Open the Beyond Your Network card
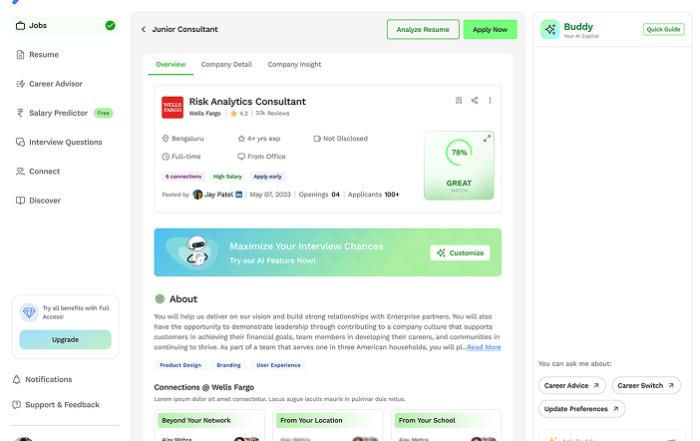Viewport: 700px width, 441px height. pyautogui.click(x=209, y=425)
